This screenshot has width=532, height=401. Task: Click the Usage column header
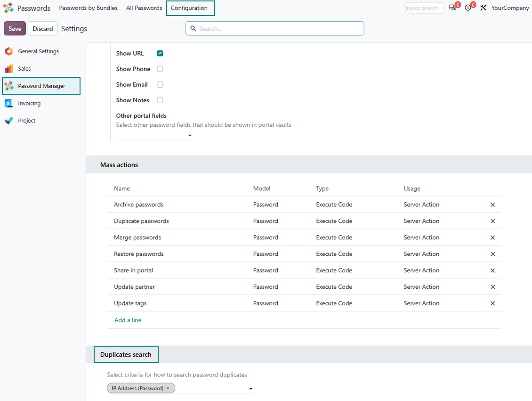click(x=412, y=188)
